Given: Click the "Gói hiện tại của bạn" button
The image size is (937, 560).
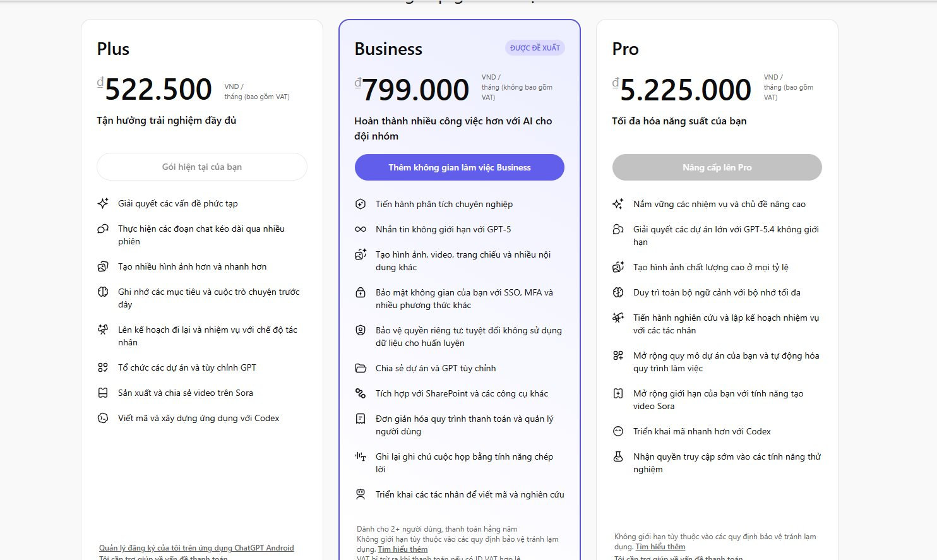Looking at the screenshot, I should pyautogui.click(x=201, y=167).
